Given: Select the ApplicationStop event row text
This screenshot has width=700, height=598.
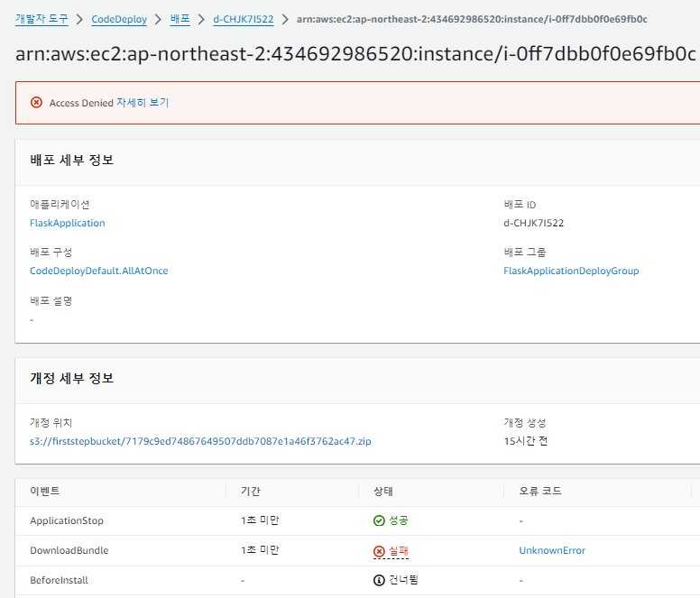Looking at the screenshot, I should point(67,520).
